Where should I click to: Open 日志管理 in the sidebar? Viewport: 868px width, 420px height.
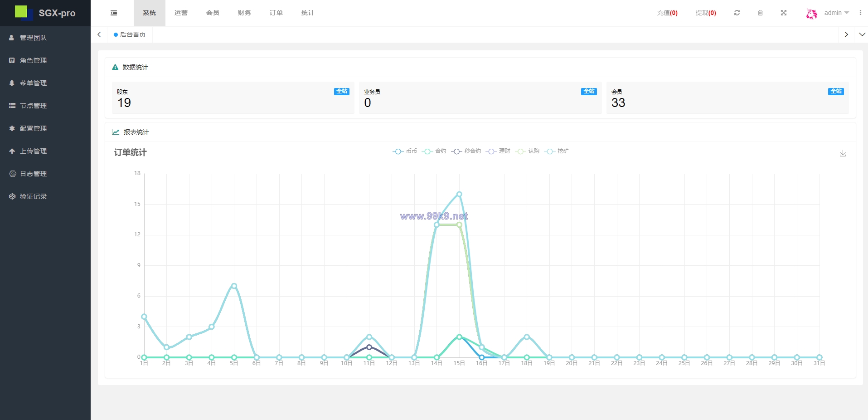[45, 174]
